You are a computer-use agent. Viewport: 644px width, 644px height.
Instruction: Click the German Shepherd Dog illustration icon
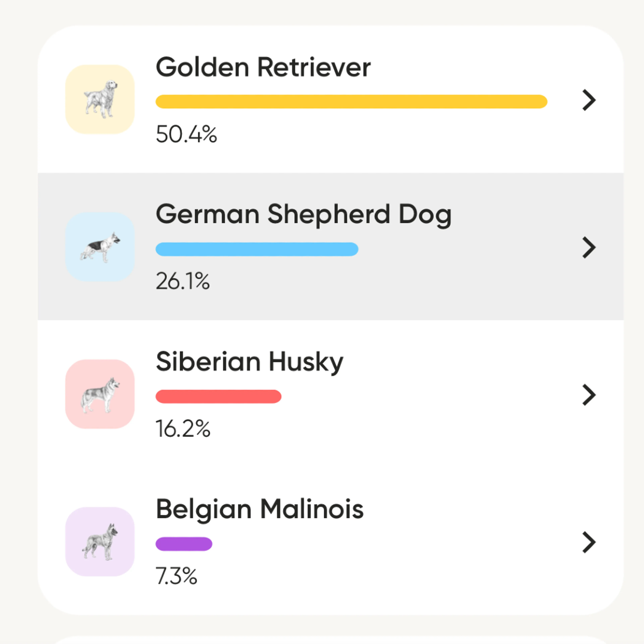point(100,247)
